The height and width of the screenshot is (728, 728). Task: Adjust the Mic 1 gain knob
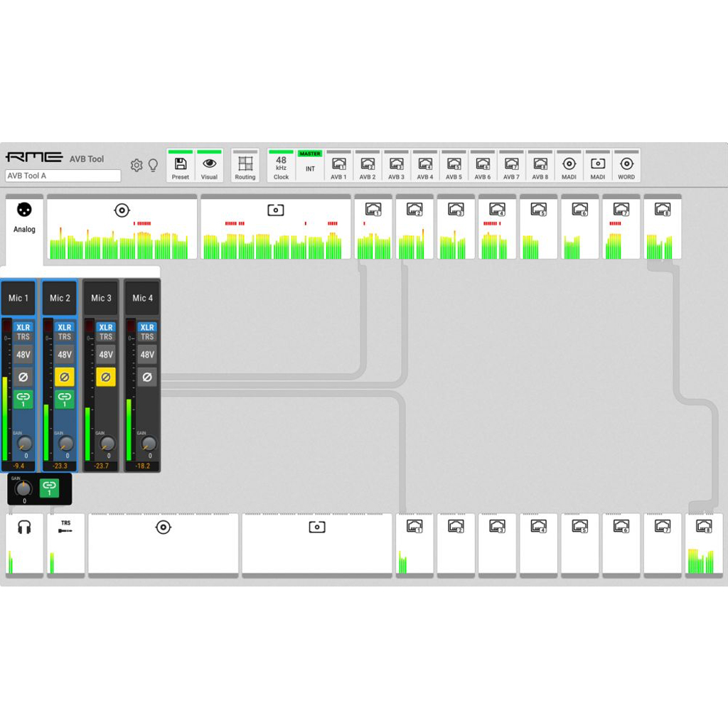coord(24,446)
